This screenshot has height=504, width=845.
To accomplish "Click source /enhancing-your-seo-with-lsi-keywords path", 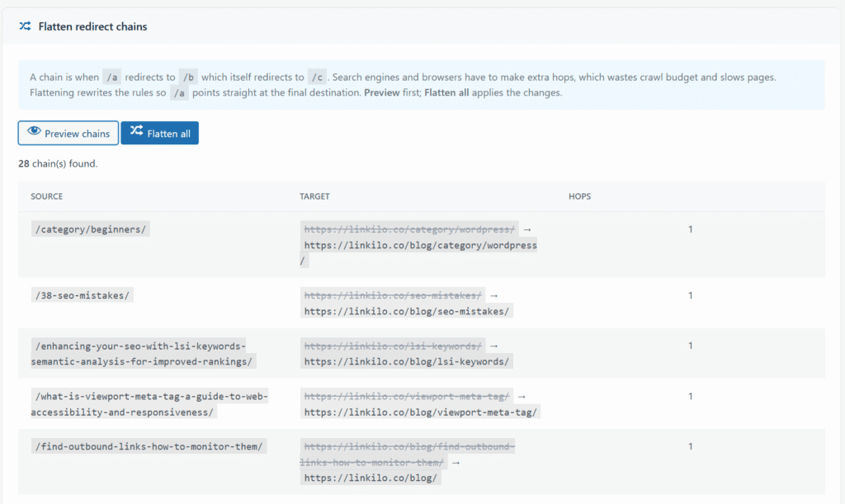I will 144,354.
